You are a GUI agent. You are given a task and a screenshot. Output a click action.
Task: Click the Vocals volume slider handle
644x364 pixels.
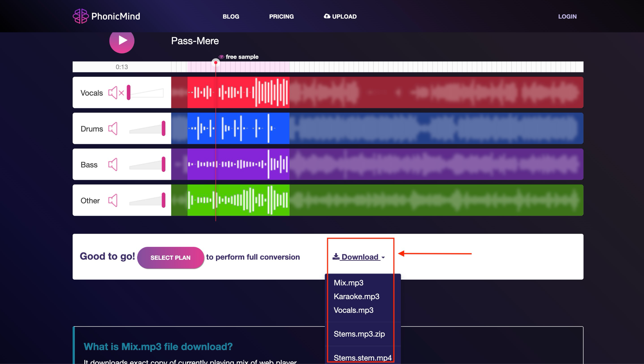pyautogui.click(x=129, y=93)
